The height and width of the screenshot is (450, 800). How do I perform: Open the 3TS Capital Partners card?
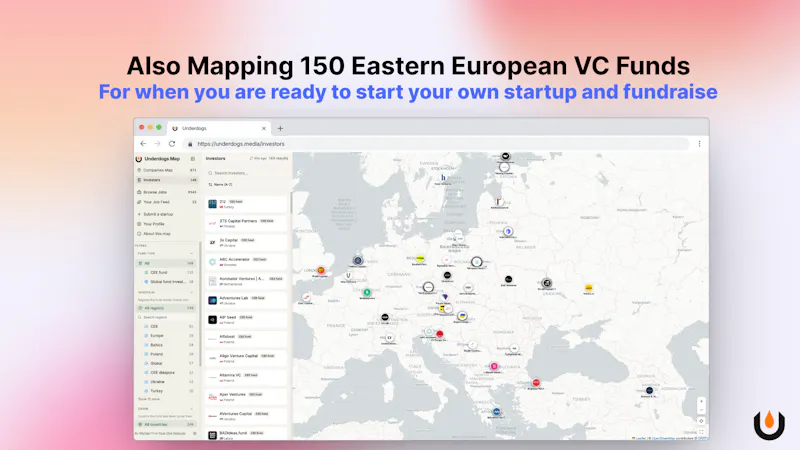pos(246,223)
